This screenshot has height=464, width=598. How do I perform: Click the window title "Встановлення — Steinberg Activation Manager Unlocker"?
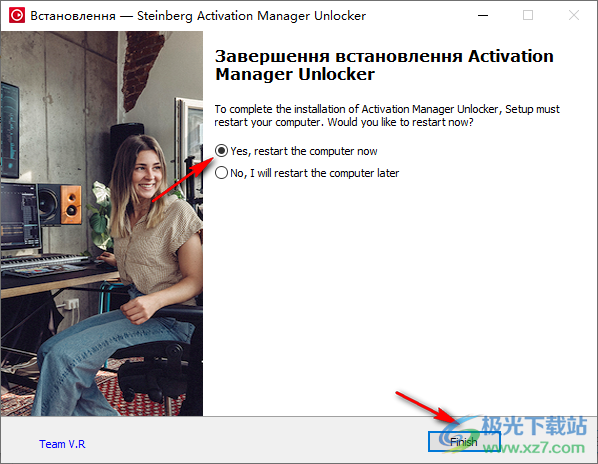click(x=198, y=16)
